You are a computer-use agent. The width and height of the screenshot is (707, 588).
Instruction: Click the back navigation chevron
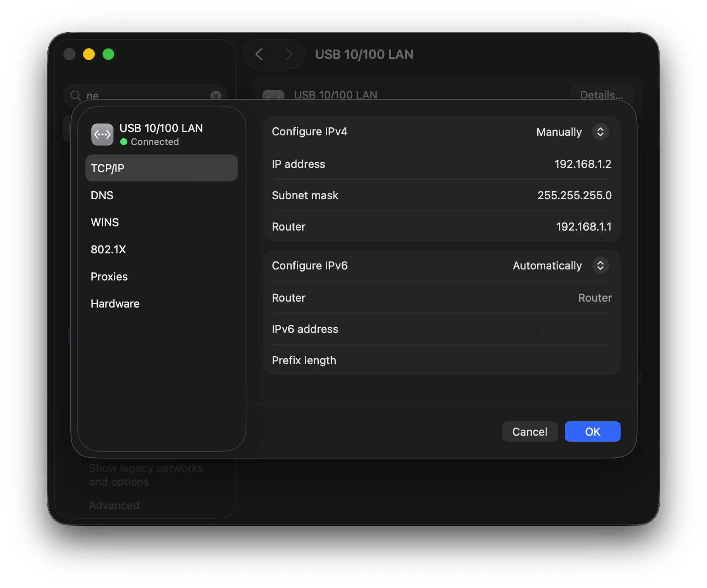pyautogui.click(x=259, y=54)
